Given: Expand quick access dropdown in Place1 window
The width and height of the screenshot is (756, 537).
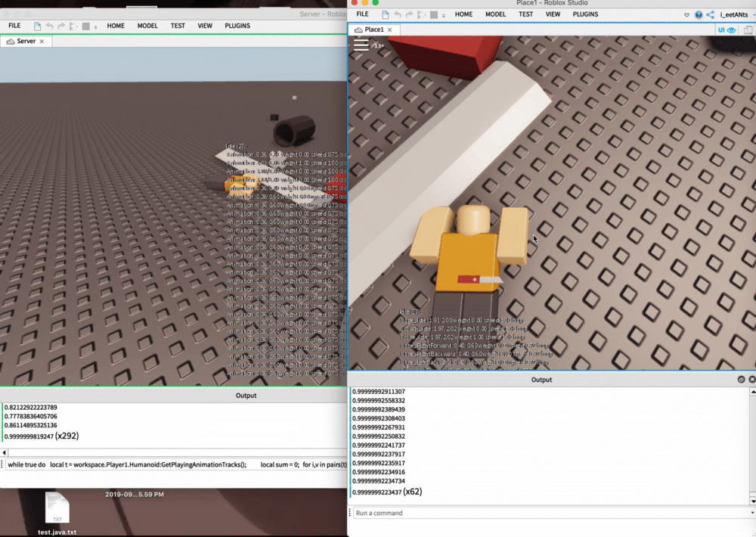Looking at the screenshot, I should 444,15.
